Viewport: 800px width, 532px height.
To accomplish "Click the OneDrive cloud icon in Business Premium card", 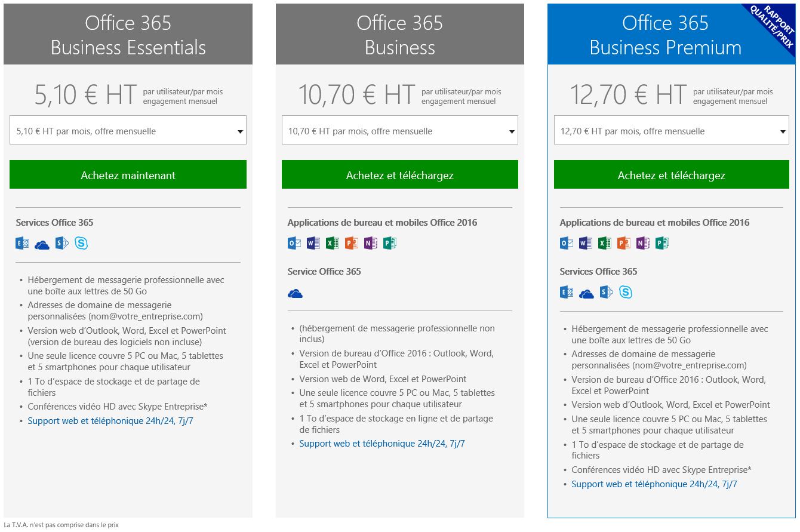I will 586,293.
